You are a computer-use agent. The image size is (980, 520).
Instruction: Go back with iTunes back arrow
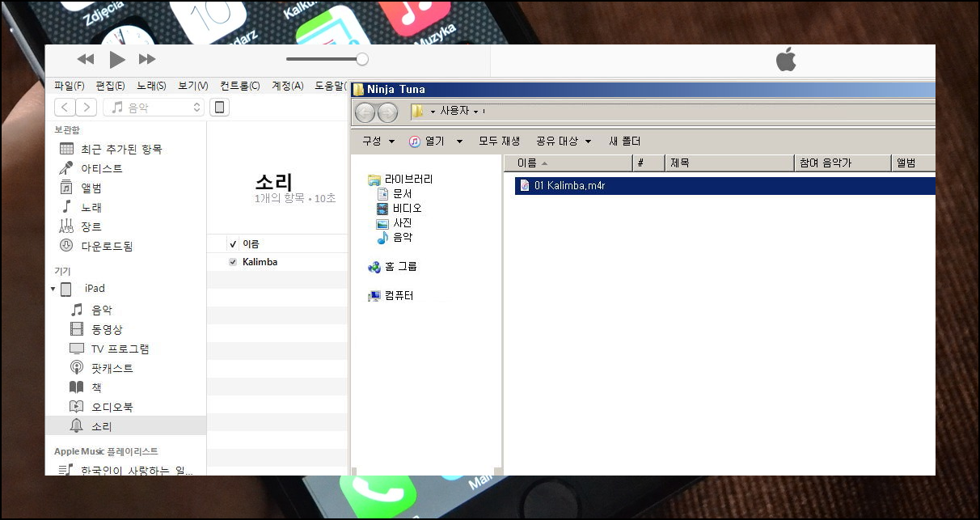click(65, 107)
